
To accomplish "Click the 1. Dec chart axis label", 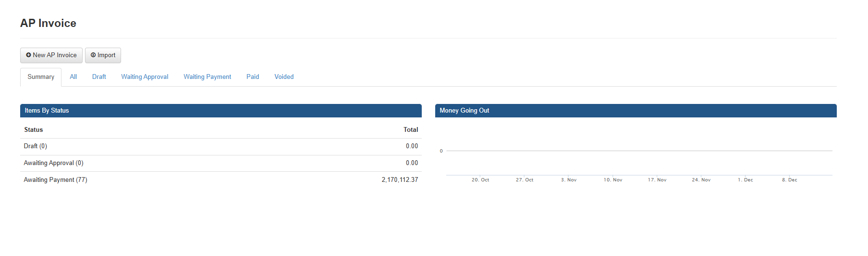I will tap(746, 180).
